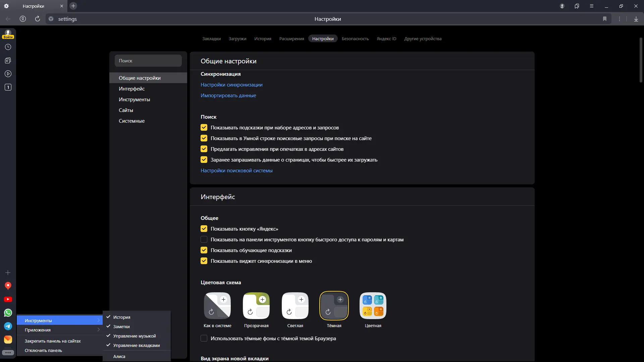Open Yandex Maps sidebar icon
The height and width of the screenshot is (362, 644).
(8, 286)
